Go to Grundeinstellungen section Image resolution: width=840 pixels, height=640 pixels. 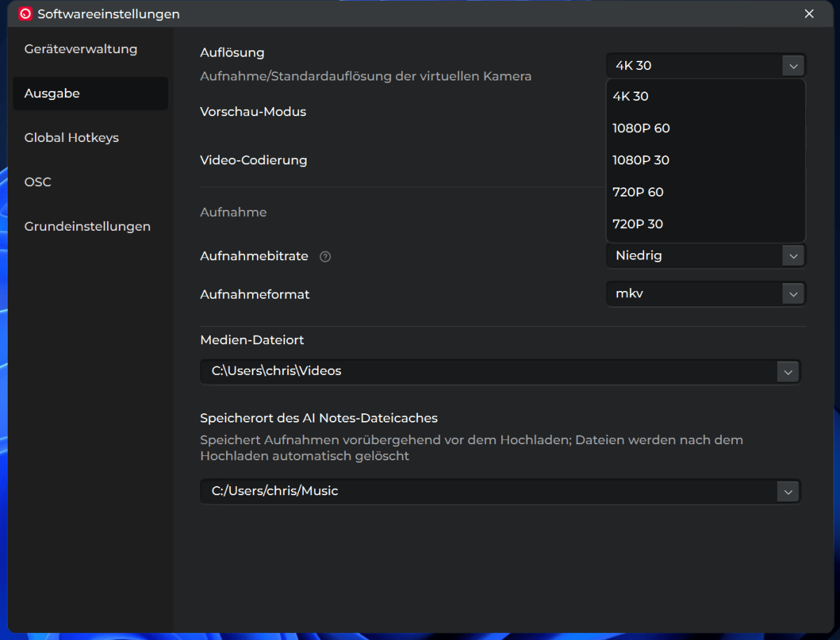(x=90, y=227)
